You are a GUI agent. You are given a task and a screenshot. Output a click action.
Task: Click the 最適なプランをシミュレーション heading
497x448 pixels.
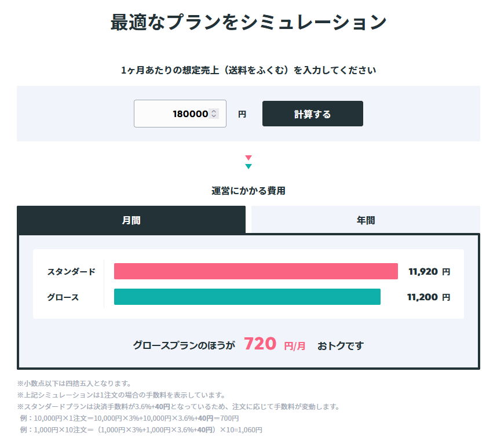(x=248, y=22)
